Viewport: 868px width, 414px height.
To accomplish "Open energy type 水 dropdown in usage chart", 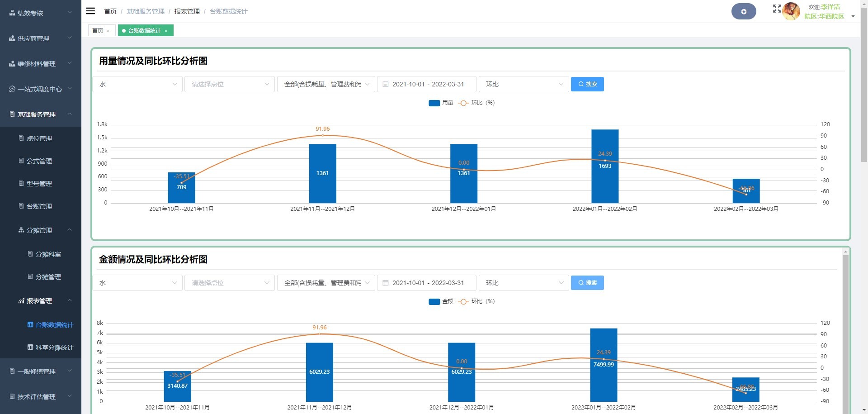I will coord(137,84).
